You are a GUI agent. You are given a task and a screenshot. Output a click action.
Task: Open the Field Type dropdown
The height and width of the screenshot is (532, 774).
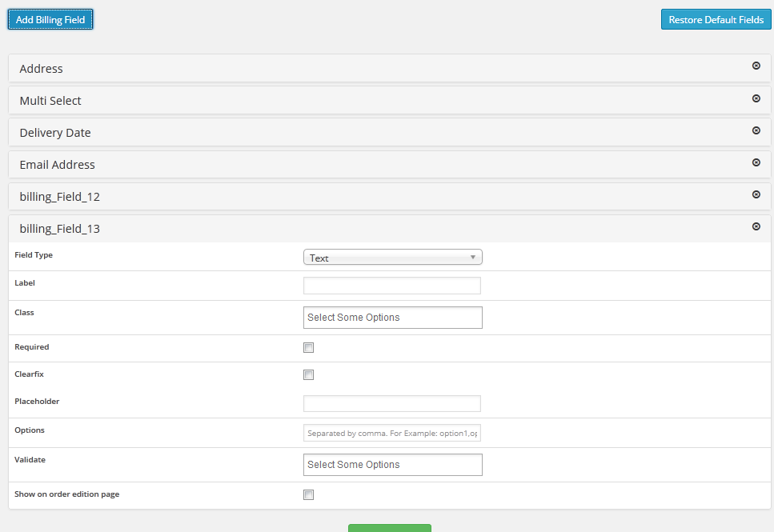click(392, 257)
